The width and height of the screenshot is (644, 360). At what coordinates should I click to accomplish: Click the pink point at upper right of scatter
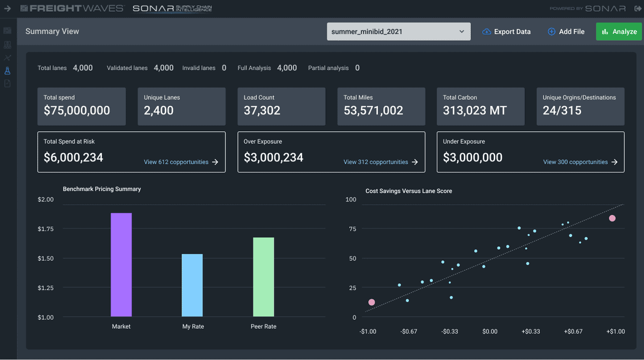click(612, 218)
